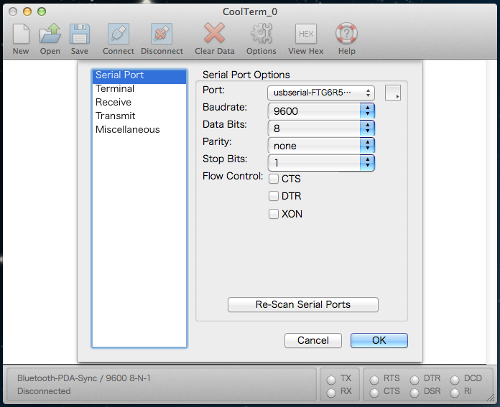The height and width of the screenshot is (407, 500).
Task: Click the Serial Port Options heading
Action: (x=246, y=75)
